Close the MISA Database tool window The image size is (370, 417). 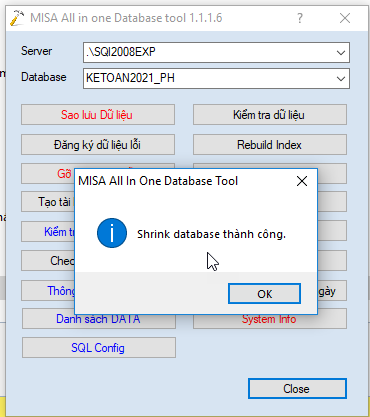point(345,18)
